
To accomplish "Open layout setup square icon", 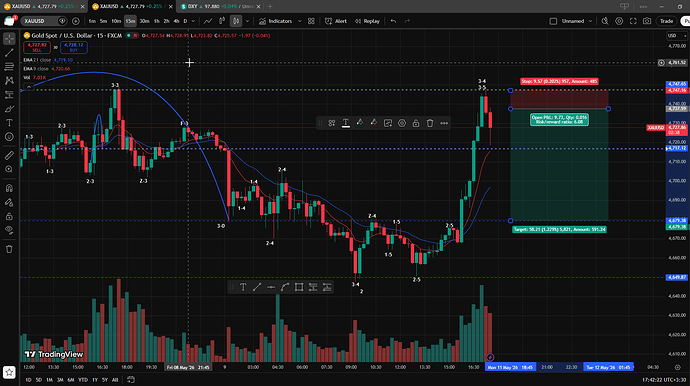I will click(x=553, y=21).
